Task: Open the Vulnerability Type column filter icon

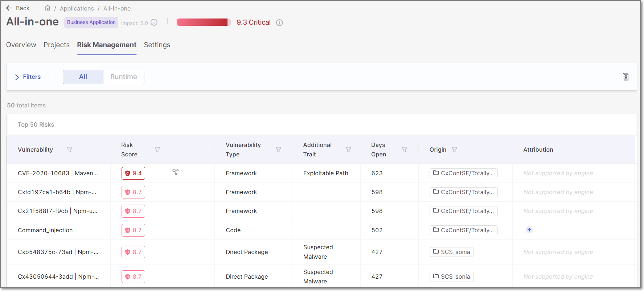Action: click(278, 149)
